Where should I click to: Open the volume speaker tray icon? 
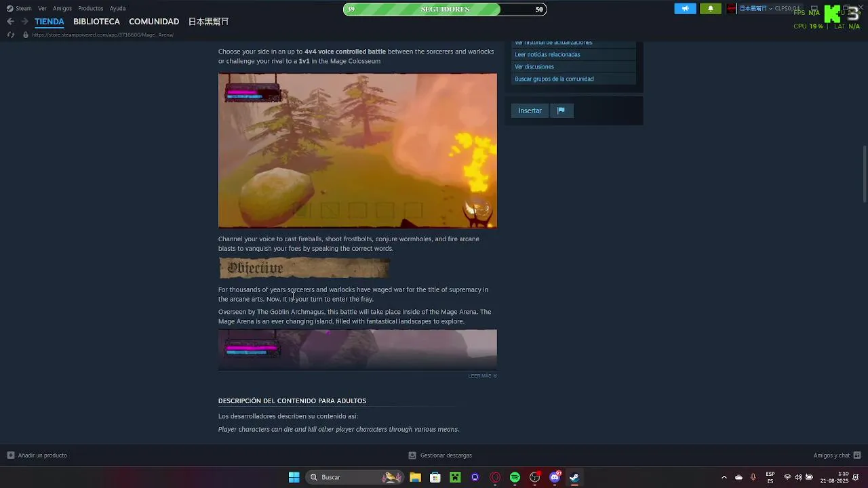[798, 477]
